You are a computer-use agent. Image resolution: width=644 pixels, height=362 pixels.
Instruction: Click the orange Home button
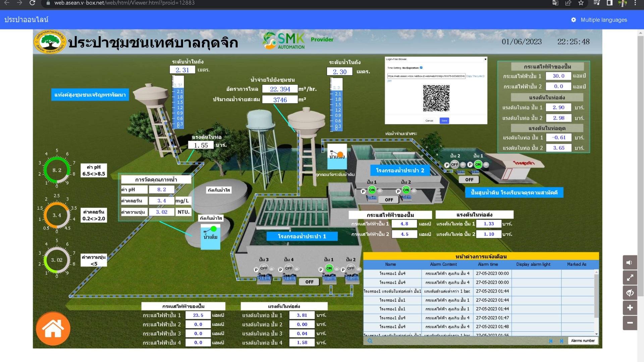(53, 328)
